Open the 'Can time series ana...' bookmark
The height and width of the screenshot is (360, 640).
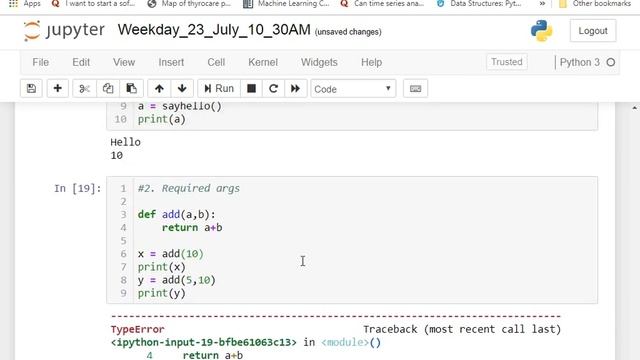click(x=382, y=4)
